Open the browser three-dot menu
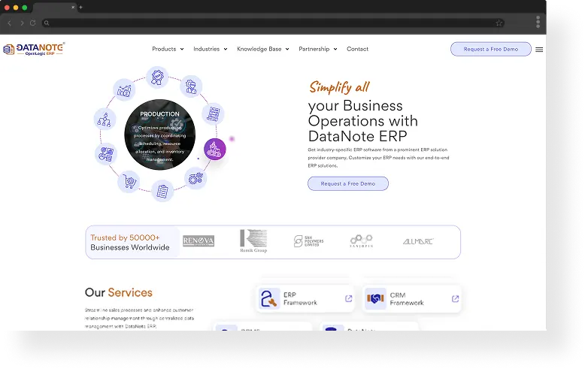This screenshot has width=588, height=372. click(538, 22)
